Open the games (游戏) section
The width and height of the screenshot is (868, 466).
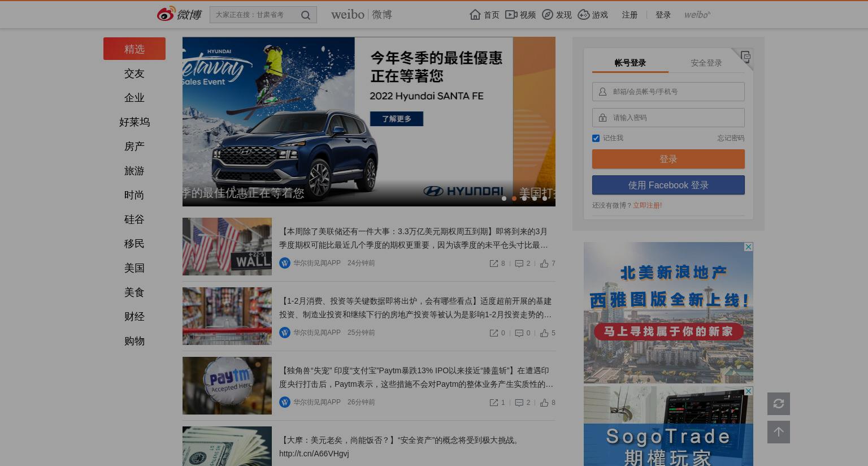click(x=593, y=15)
